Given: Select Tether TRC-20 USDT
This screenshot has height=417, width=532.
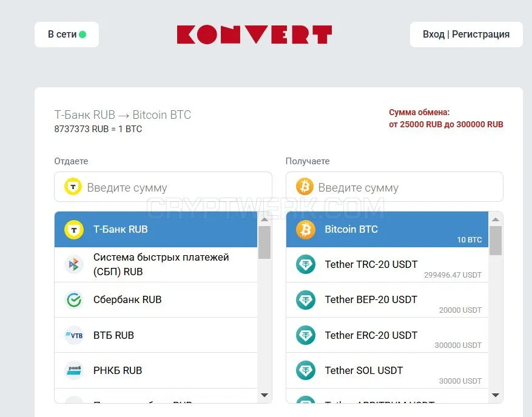Looking at the screenshot, I should 387,264.
